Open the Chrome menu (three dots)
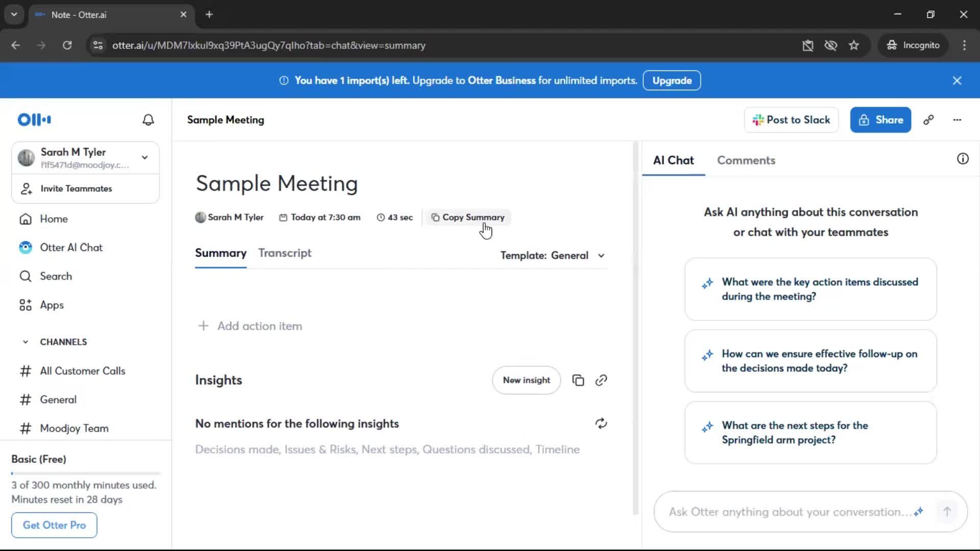Screen dimensions: 980x551 pyautogui.click(x=964, y=45)
